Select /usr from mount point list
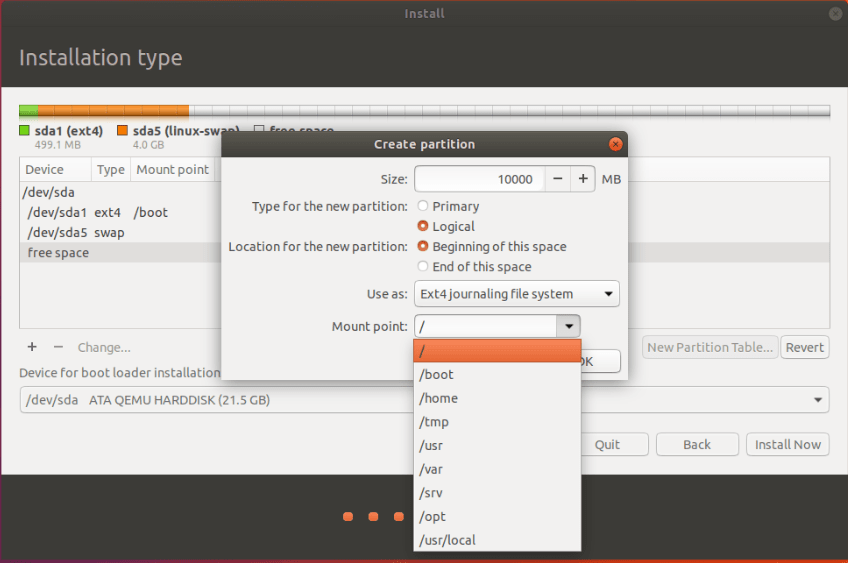 point(497,446)
